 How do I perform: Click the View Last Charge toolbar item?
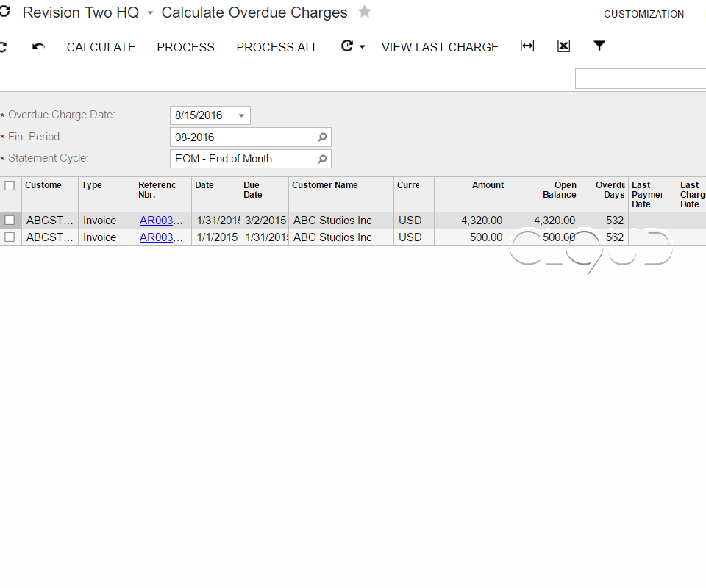440,47
